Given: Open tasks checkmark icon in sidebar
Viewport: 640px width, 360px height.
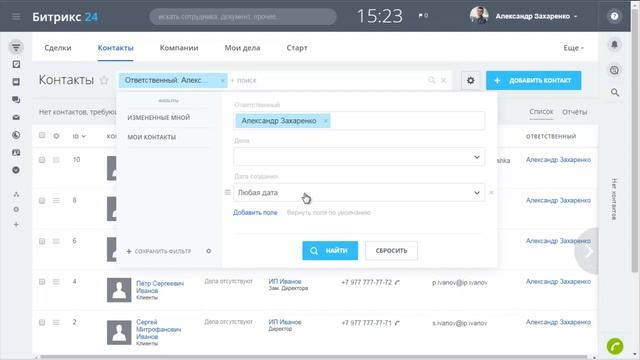Looking at the screenshot, I should (16, 64).
